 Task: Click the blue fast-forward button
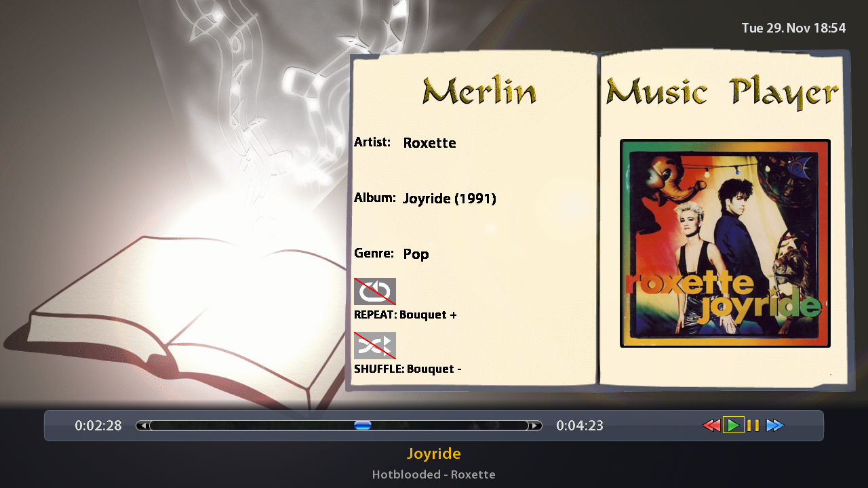pos(774,426)
